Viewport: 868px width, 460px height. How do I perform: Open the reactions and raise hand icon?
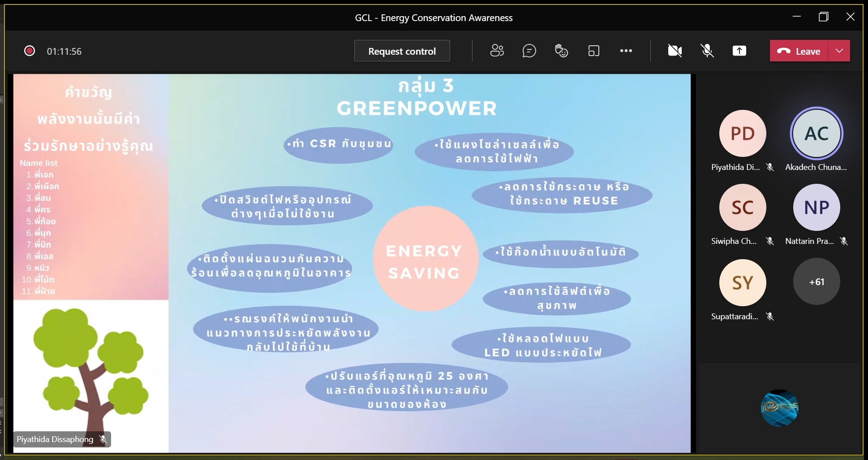[x=561, y=51]
